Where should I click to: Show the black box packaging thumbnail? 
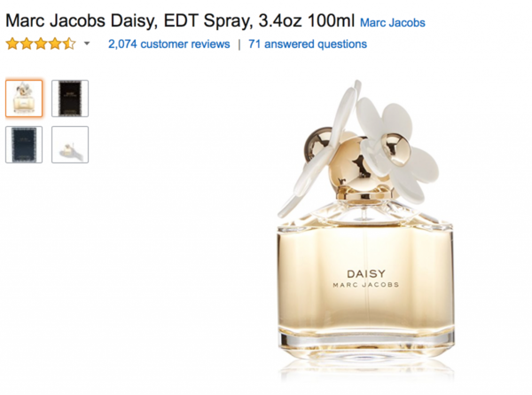tap(70, 99)
